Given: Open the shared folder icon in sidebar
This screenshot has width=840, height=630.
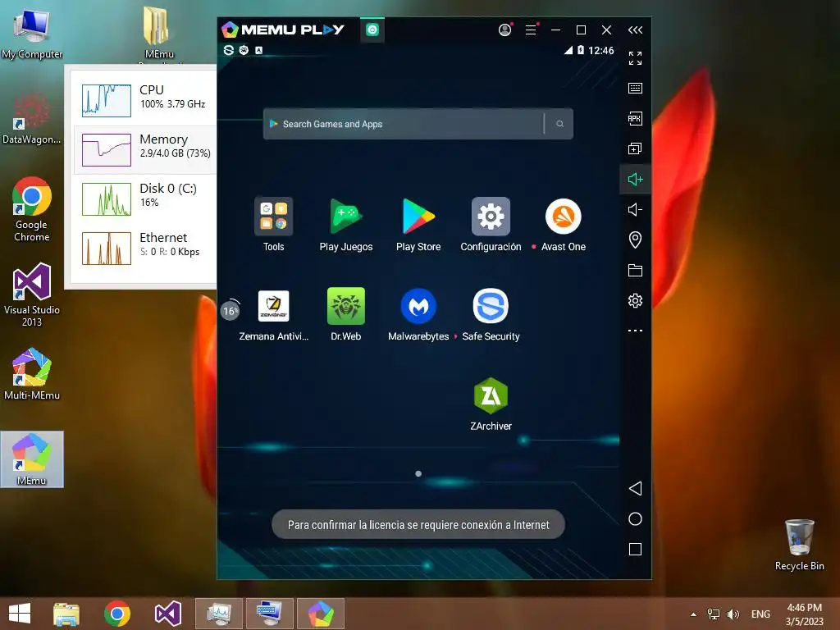Looking at the screenshot, I should pos(636,270).
